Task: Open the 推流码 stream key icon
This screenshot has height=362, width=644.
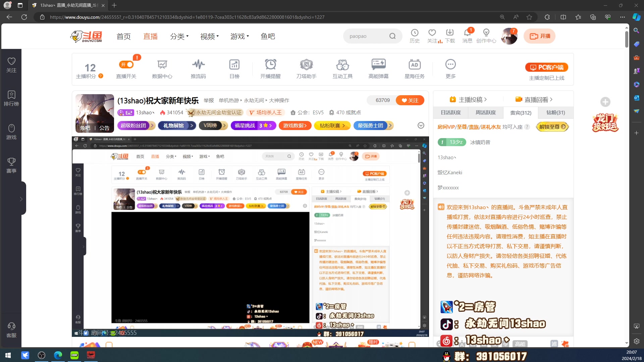Action: (x=198, y=69)
